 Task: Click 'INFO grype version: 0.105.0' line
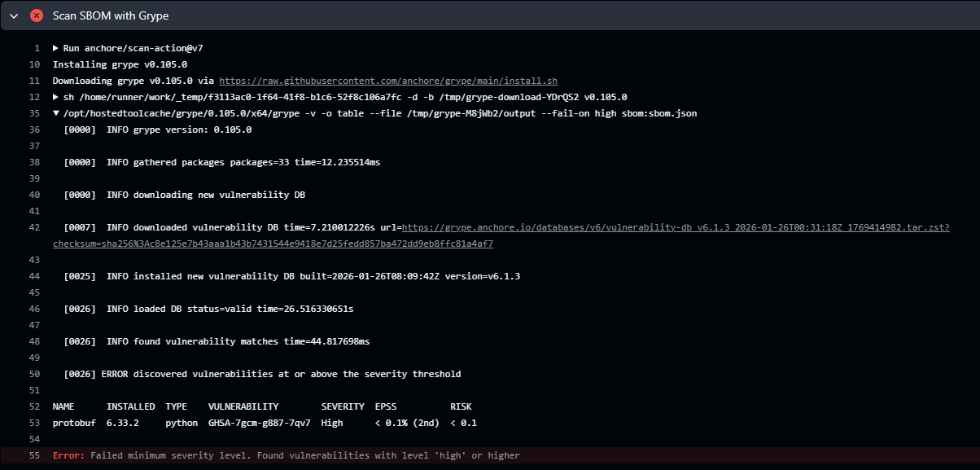(158, 130)
